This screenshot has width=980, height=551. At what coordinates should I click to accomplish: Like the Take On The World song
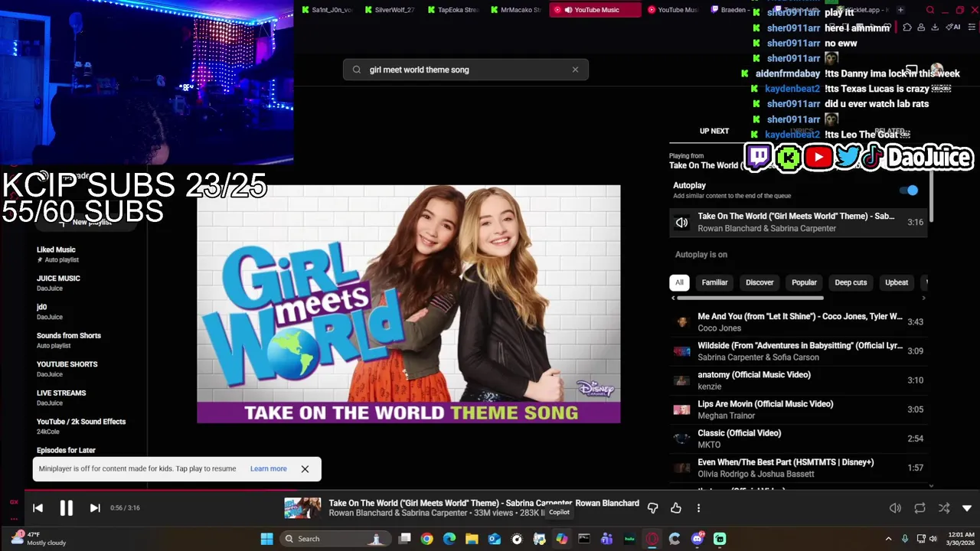(x=676, y=508)
